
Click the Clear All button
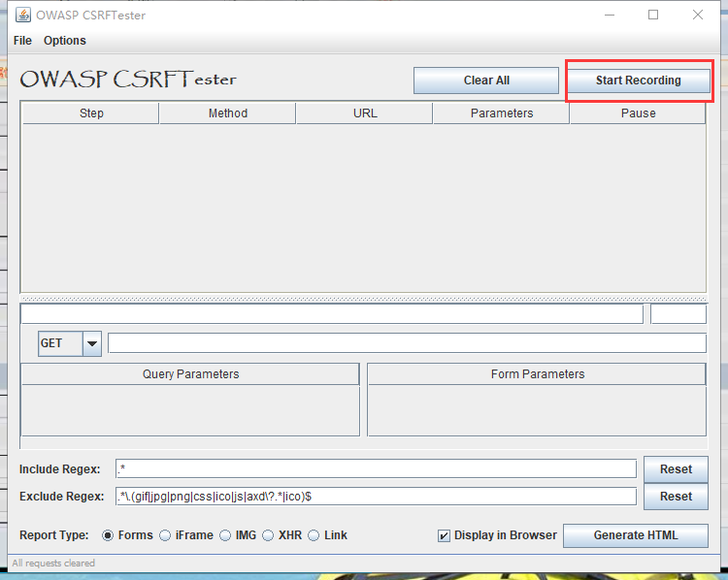(486, 81)
